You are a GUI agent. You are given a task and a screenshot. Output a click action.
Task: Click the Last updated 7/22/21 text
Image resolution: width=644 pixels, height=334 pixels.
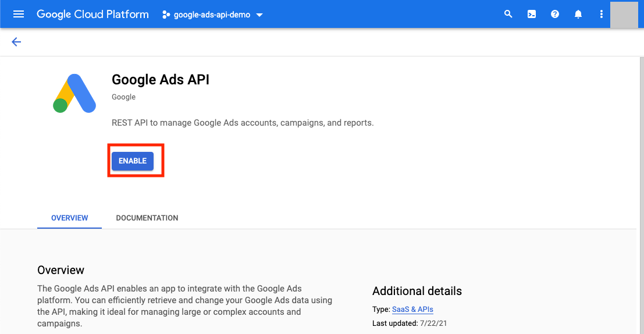[410, 324]
